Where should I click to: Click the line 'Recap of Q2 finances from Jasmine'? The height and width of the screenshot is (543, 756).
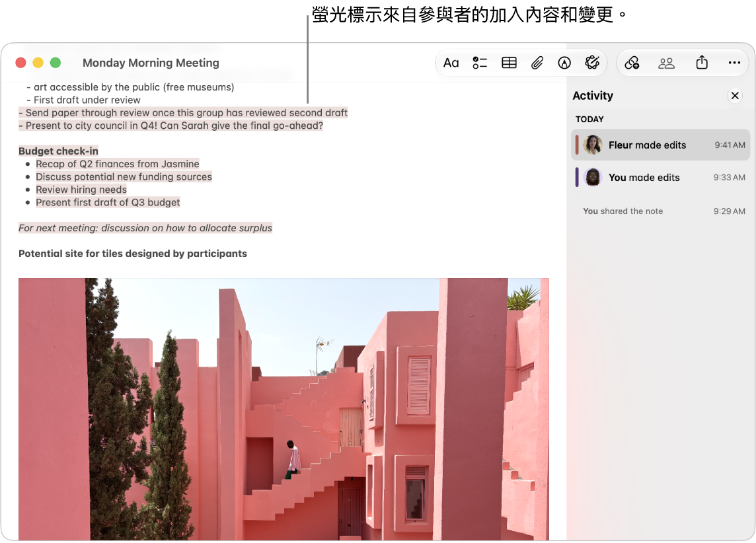point(117,164)
